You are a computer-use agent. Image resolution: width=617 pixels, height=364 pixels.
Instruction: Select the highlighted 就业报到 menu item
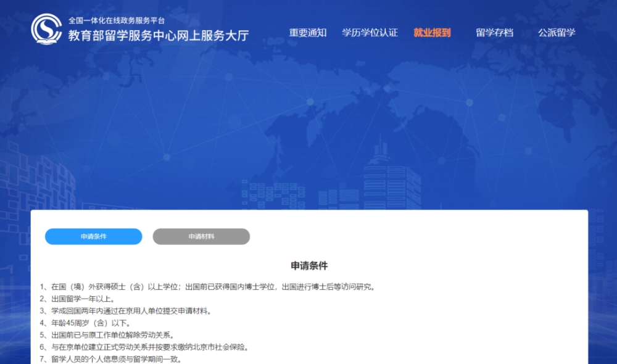point(432,33)
